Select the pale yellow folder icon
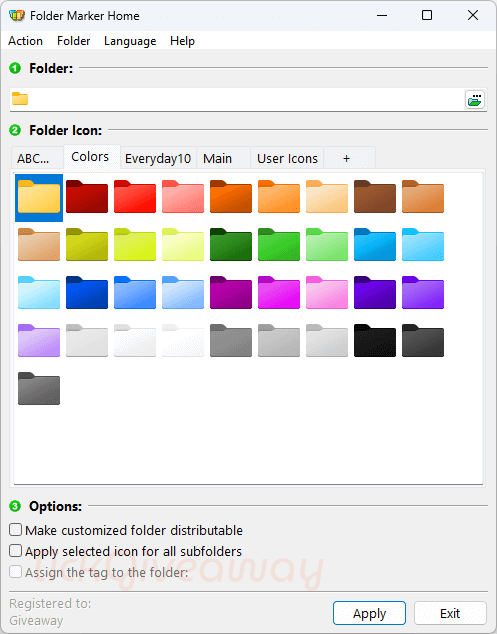The image size is (497, 634). [x=183, y=245]
